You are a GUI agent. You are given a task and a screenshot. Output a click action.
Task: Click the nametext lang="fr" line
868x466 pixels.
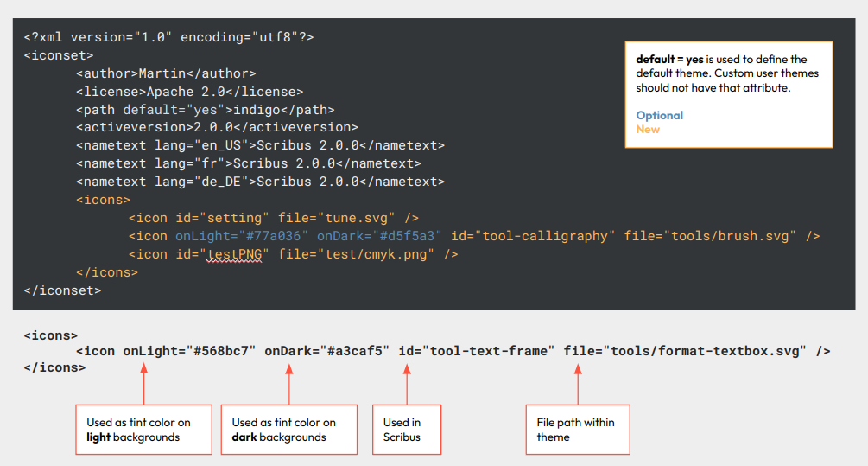pyautogui.click(x=249, y=163)
